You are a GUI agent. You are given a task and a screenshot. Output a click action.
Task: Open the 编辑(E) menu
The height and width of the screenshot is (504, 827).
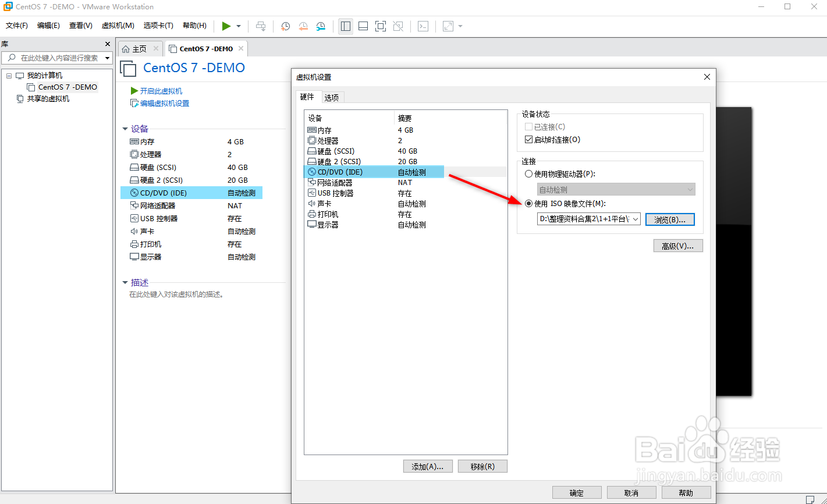point(48,26)
